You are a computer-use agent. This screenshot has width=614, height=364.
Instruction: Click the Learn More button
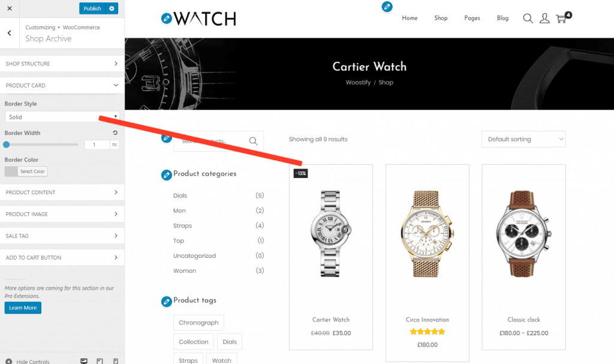(23, 308)
